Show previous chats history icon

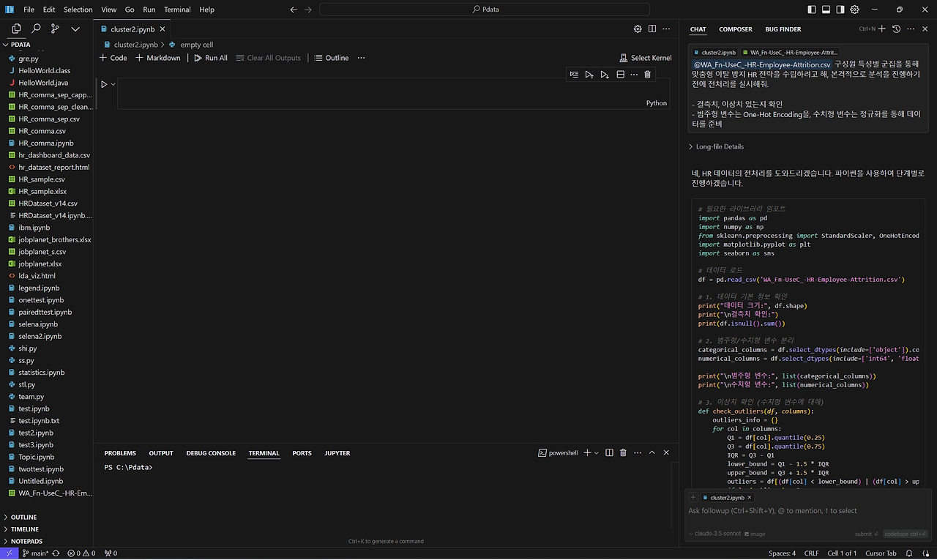[897, 29]
